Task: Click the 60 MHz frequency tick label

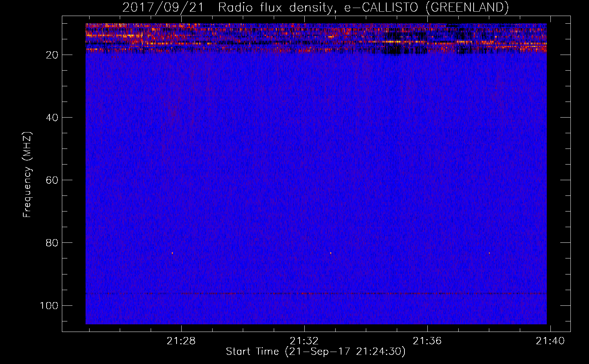Action: click(x=52, y=180)
